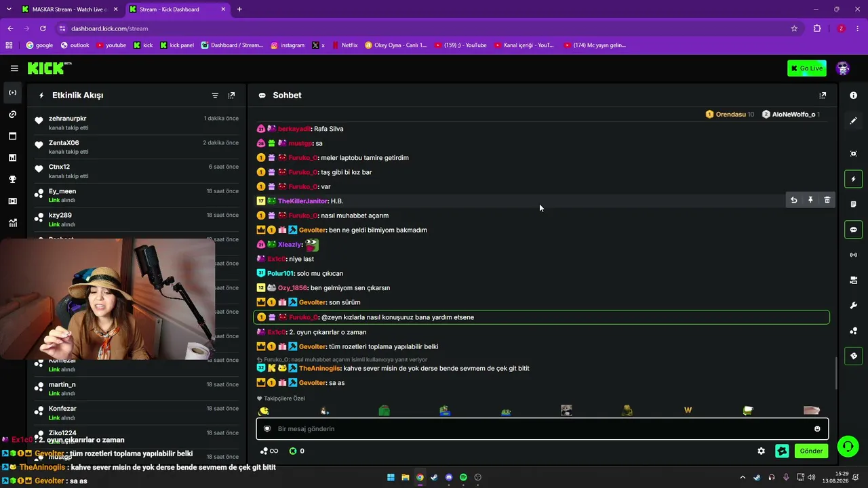Open the info panel in right sidebar
Image resolution: width=868 pixels, height=488 pixels.
[x=854, y=96]
